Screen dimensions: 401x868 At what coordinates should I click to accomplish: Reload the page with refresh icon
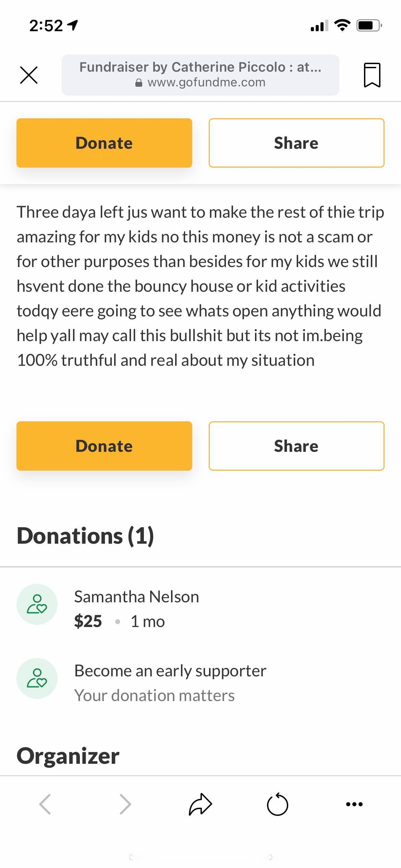pyautogui.click(x=277, y=804)
